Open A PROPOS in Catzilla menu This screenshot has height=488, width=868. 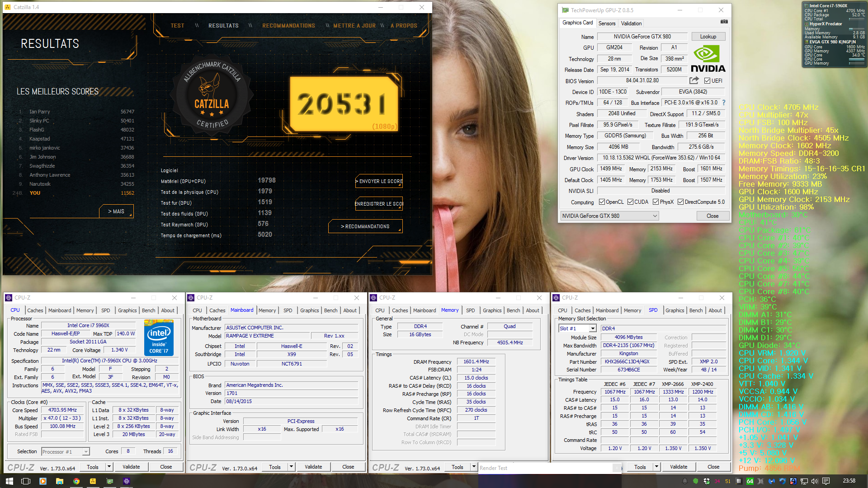[x=404, y=26]
